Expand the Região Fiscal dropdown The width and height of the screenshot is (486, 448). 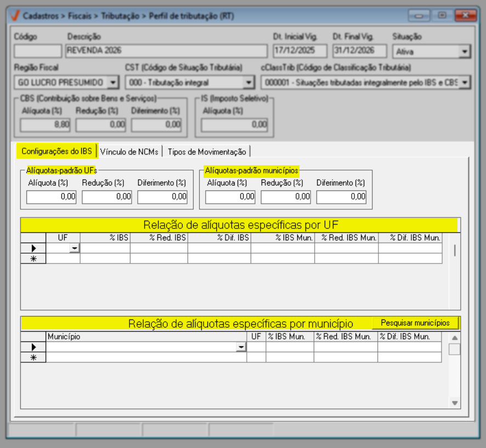(x=112, y=82)
